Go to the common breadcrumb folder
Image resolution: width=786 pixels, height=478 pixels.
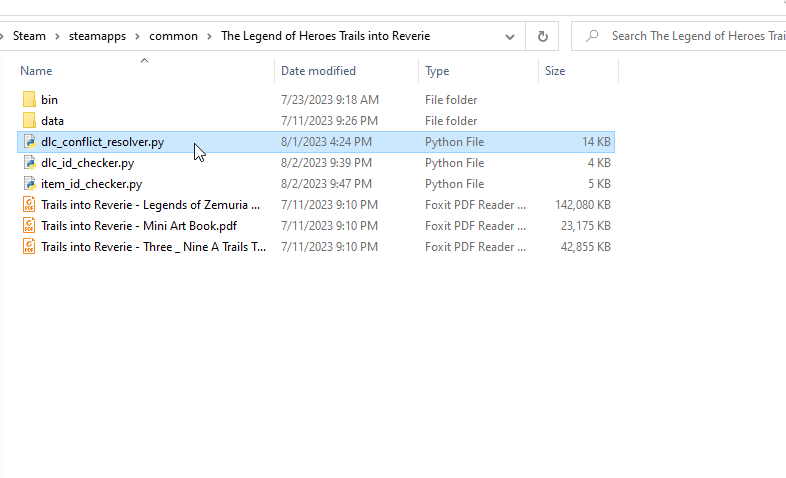click(173, 36)
